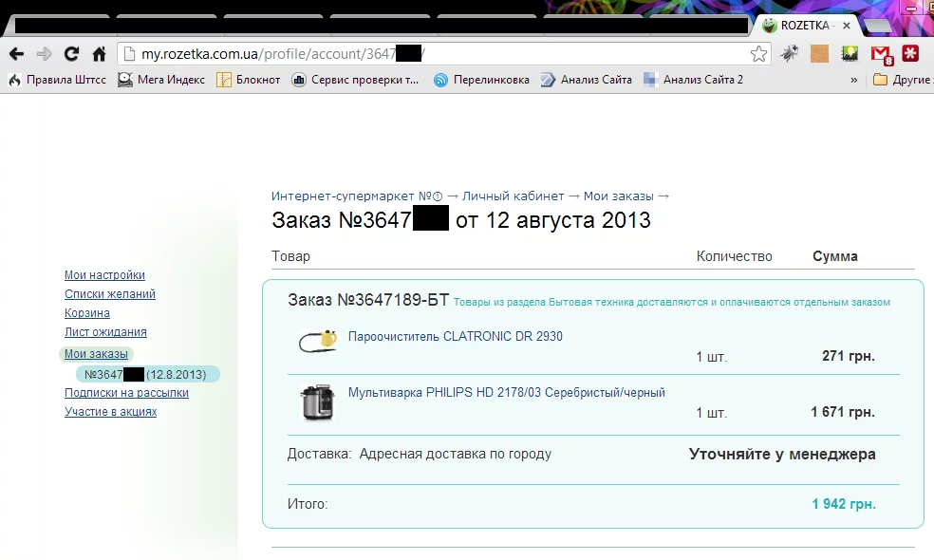934x560 pixels.
Task: Click the red asterisk extension icon
Action: click(910, 53)
